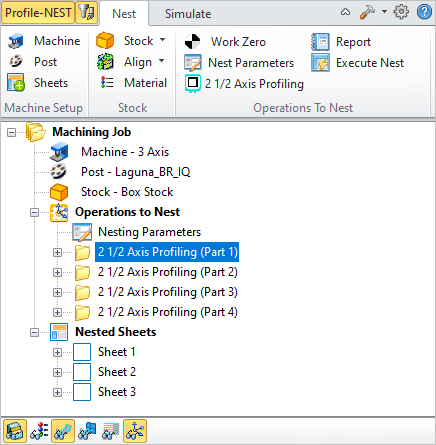Toggle toolpath visibility icon in bottom toolbar
The height and width of the screenshot is (445, 436).
63,431
